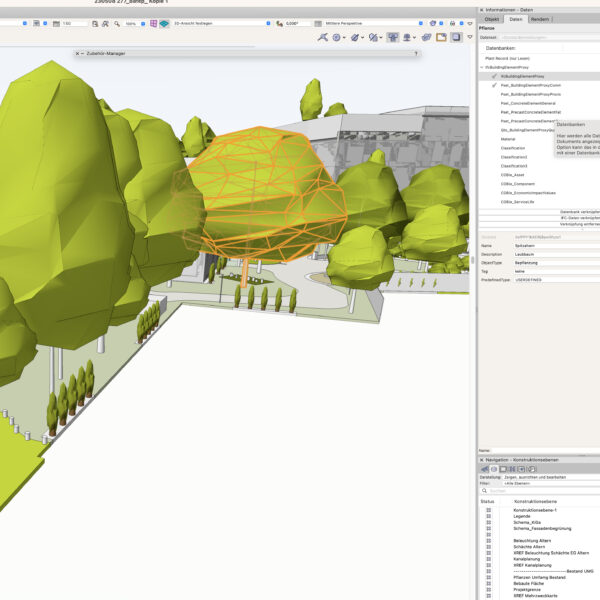Close the Zubehör-Manager palette

(78, 55)
